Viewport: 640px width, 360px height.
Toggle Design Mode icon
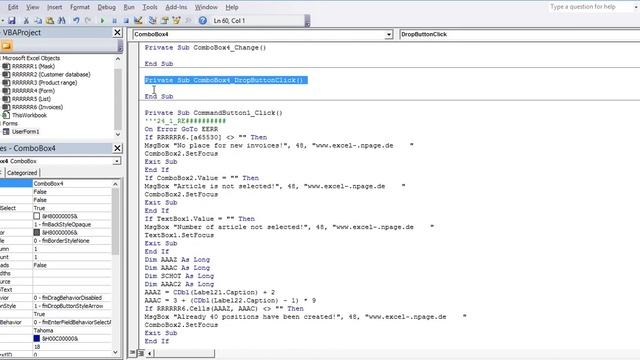point(138,20)
